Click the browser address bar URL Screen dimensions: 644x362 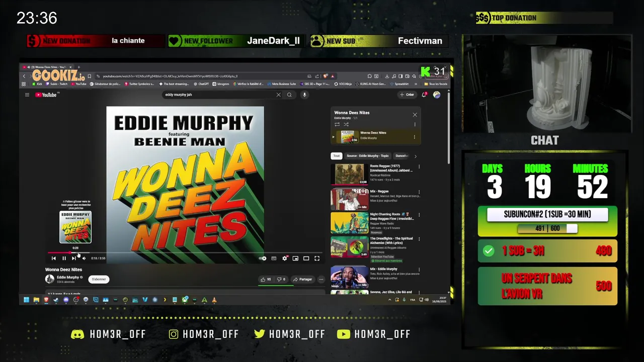click(x=170, y=76)
